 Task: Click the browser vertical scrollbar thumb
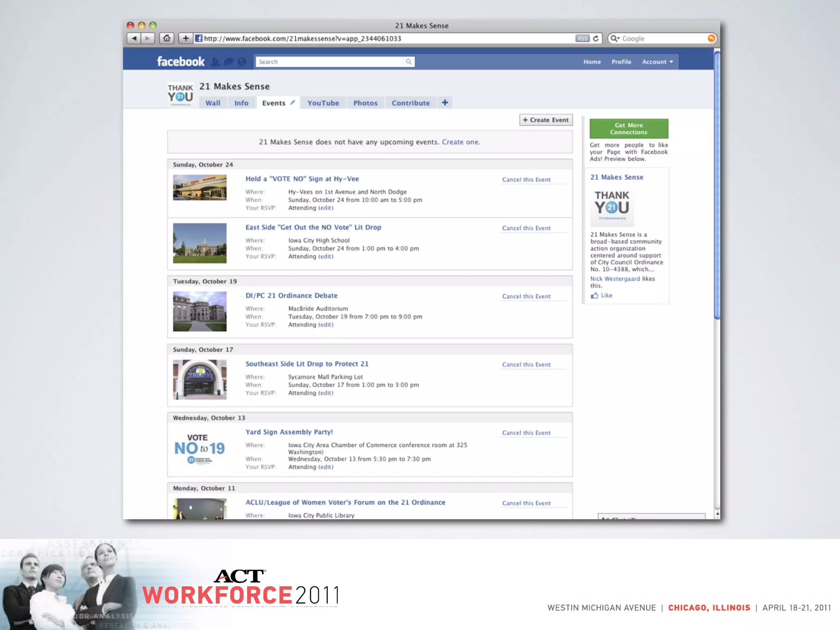717,185
